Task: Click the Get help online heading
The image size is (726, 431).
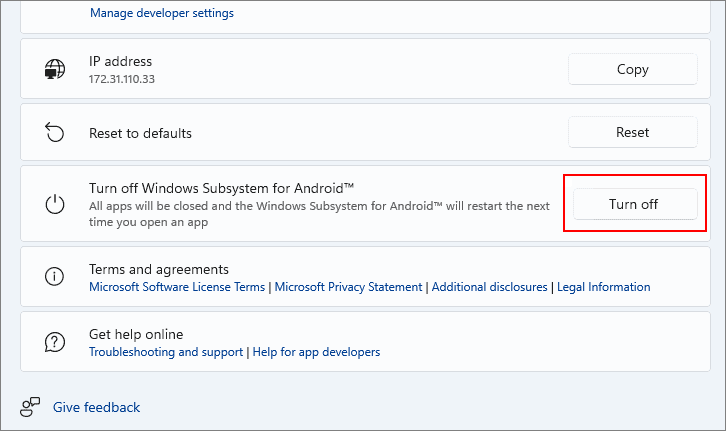Action: click(136, 334)
